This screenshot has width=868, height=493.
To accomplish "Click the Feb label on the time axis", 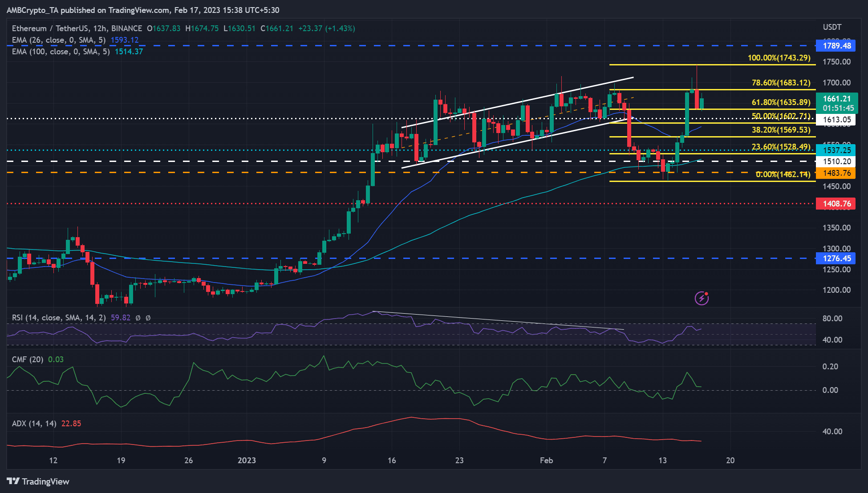I will click(x=547, y=461).
